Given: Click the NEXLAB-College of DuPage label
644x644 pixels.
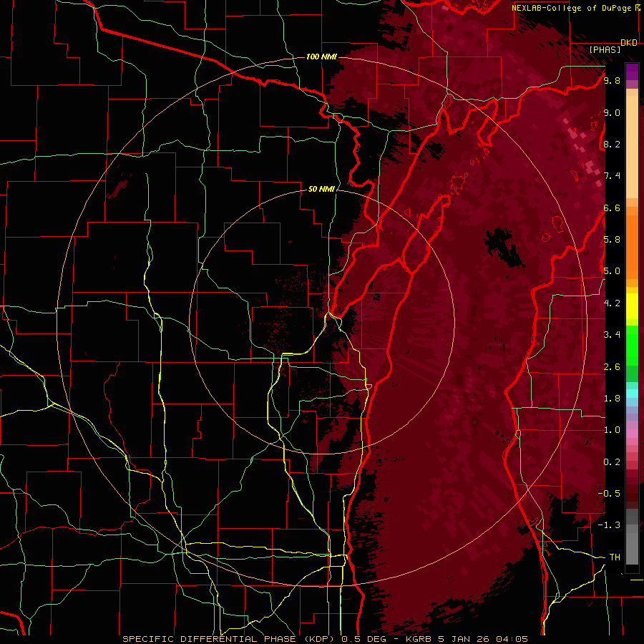Looking at the screenshot, I should point(571,8).
